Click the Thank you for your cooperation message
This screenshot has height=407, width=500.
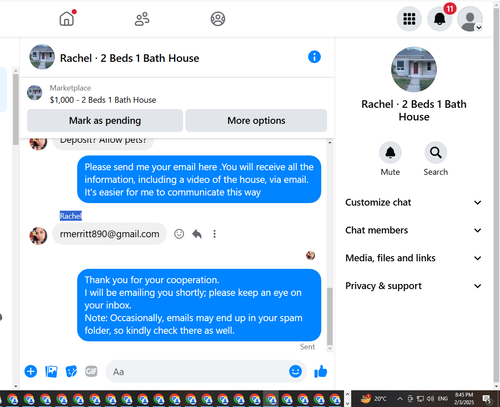click(199, 305)
